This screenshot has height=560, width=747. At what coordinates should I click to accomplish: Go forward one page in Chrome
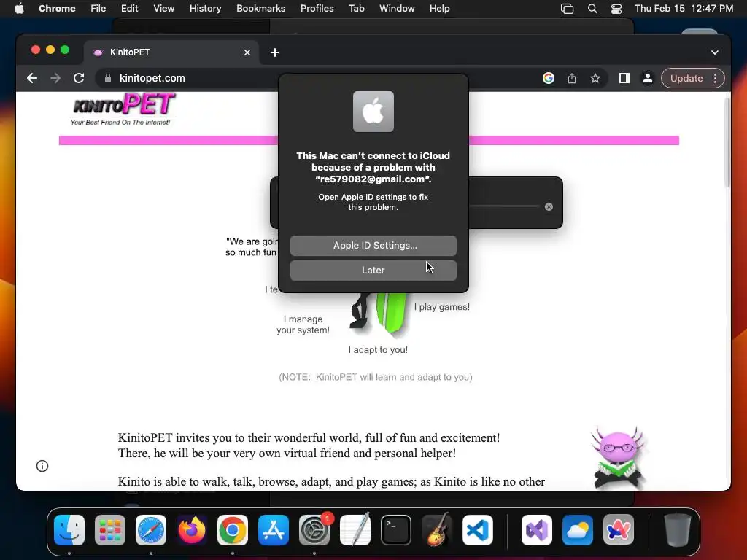tap(55, 79)
